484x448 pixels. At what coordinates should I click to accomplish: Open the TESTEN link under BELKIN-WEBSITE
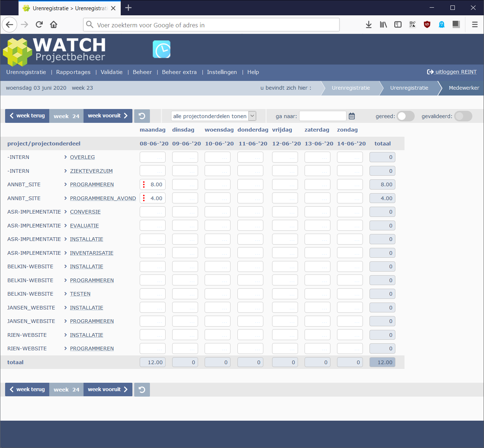(x=80, y=294)
